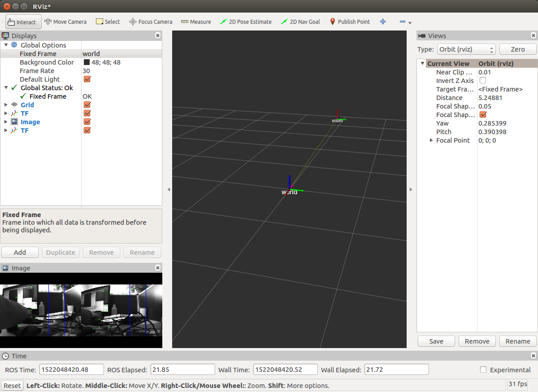Activate the Move Camera tool

point(65,21)
